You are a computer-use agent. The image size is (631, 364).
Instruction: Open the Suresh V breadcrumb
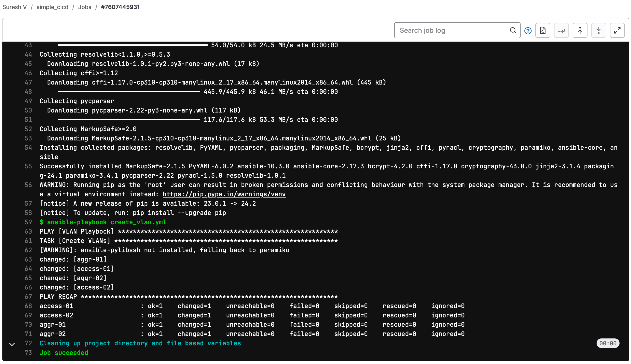coord(15,7)
